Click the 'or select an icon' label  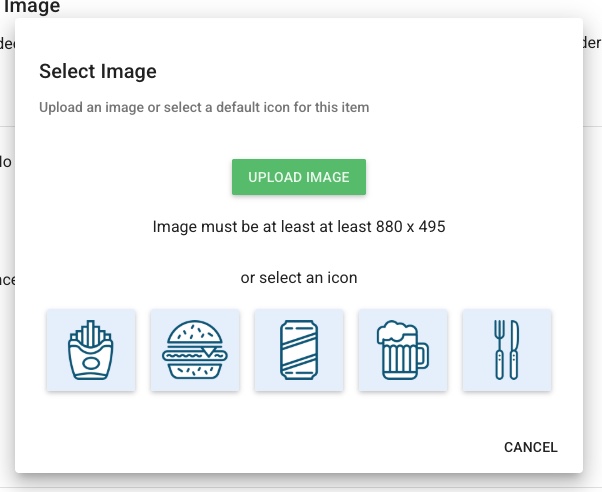click(x=299, y=278)
